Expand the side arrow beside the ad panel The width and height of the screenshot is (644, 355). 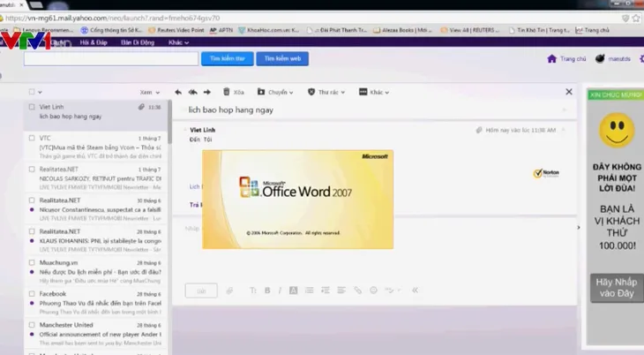point(579,228)
